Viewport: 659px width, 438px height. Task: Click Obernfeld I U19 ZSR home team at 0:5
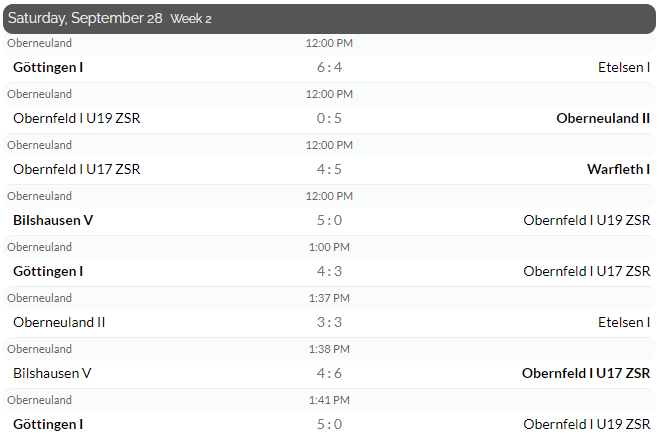(76, 119)
